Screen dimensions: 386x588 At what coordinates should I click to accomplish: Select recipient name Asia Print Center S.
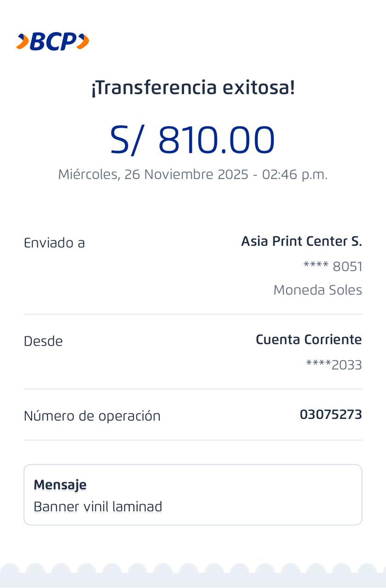pos(302,241)
